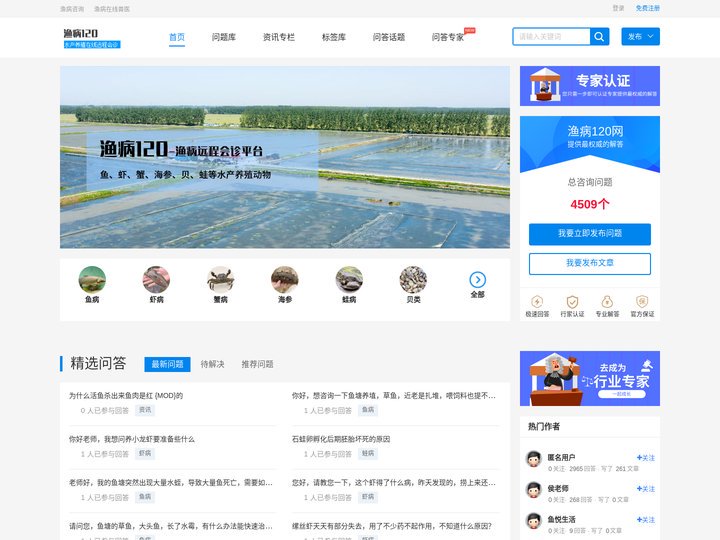The width and height of the screenshot is (720, 540).
Task: Click the 免费注册 link
Action: coord(647,8)
